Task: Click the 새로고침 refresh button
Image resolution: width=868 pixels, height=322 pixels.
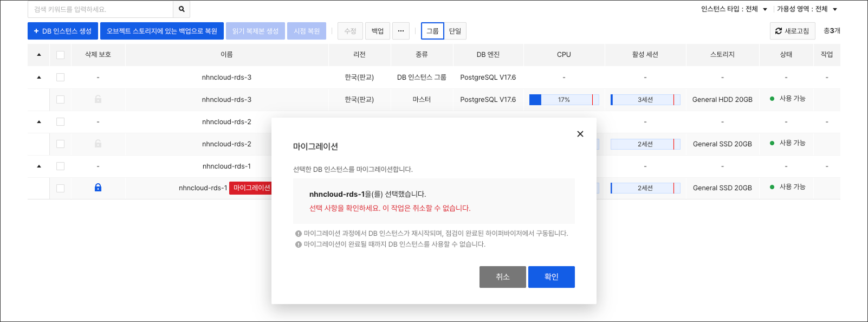Action: point(793,31)
